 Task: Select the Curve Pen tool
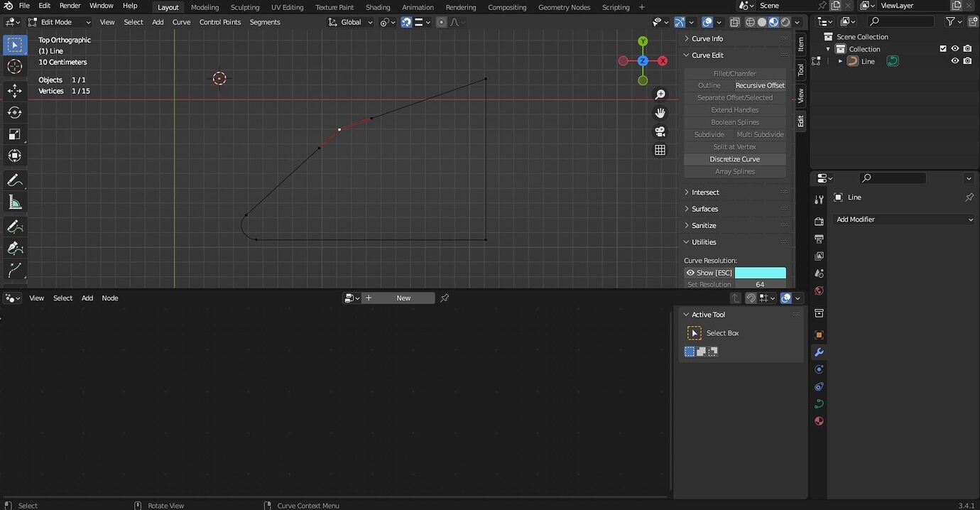point(14,248)
